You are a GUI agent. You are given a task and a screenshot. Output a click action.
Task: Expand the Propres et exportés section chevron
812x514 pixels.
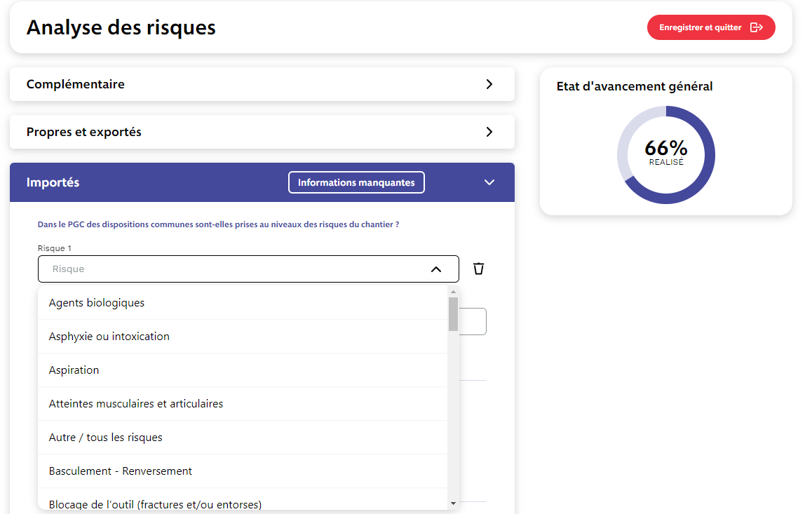(x=489, y=132)
